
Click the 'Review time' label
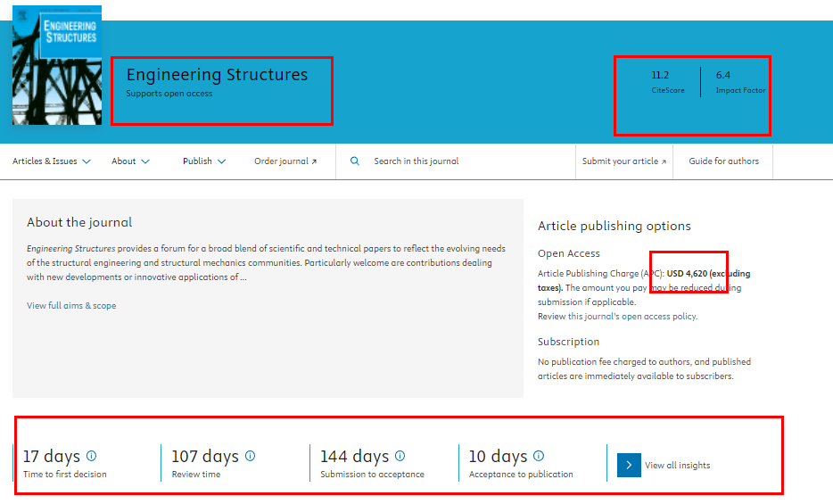coord(196,475)
